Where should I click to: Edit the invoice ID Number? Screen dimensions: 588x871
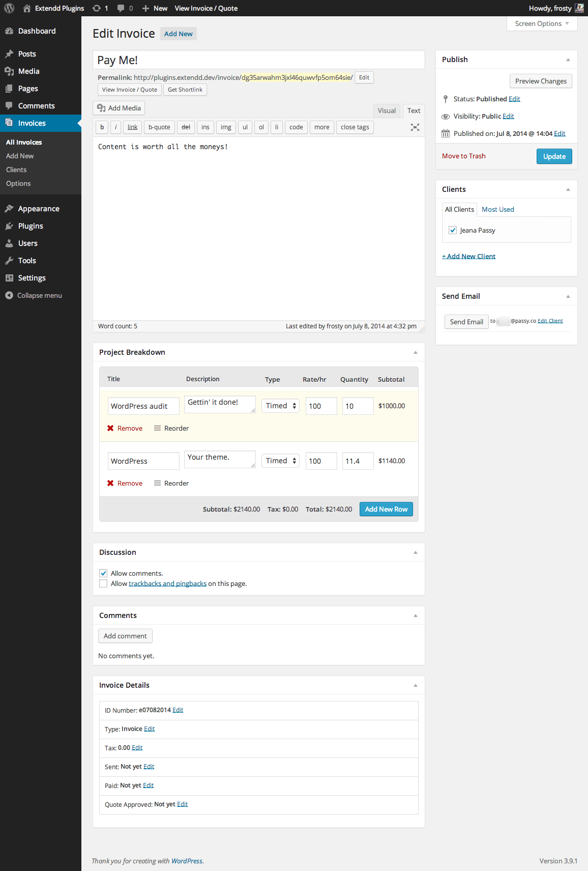(178, 710)
